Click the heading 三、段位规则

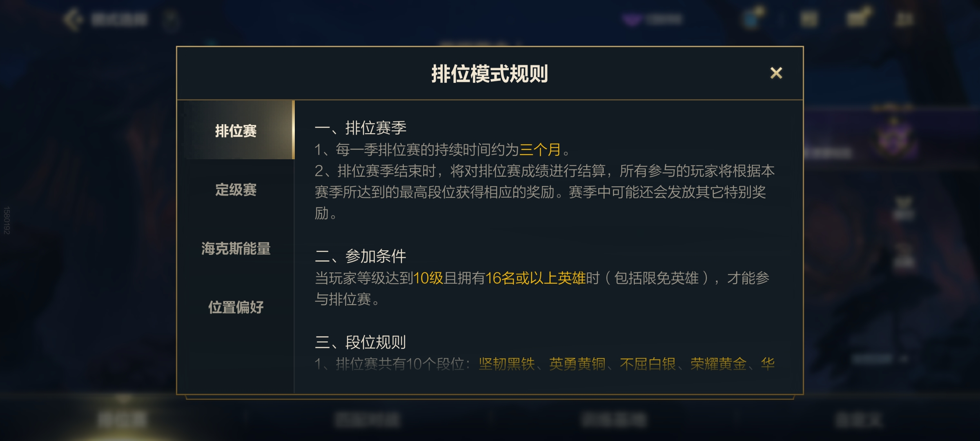click(x=361, y=342)
